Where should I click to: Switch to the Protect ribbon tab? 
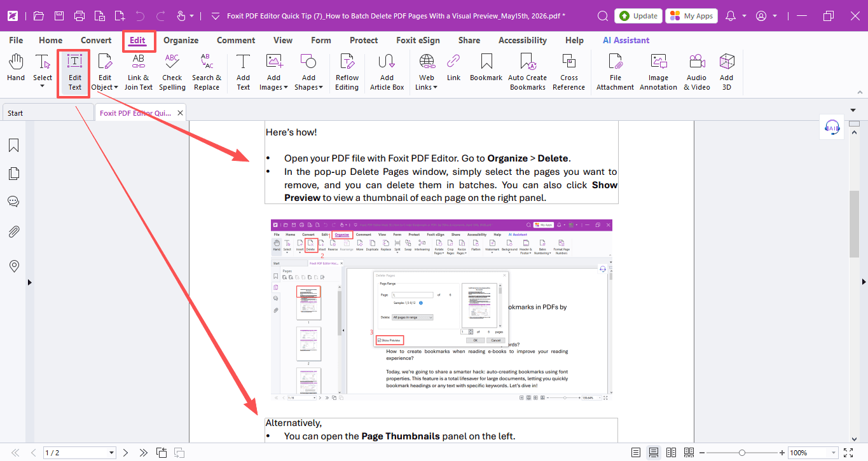[x=364, y=40]
